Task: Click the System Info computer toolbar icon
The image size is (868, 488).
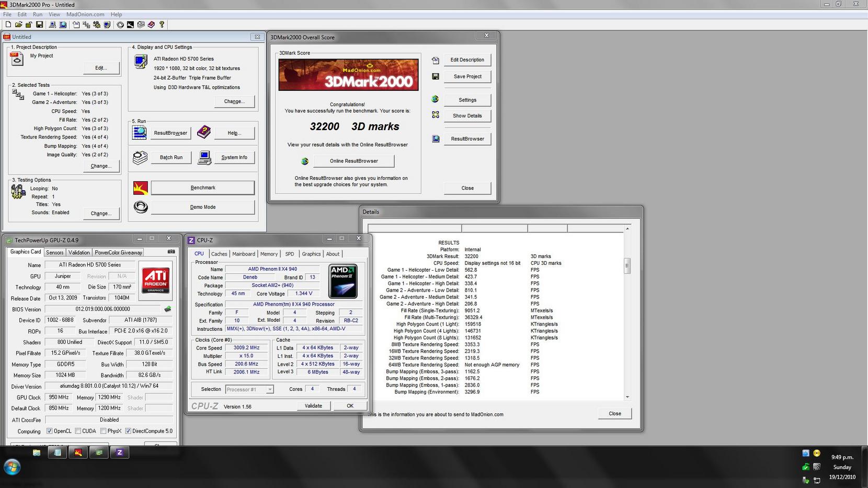Action: point(52,25)
